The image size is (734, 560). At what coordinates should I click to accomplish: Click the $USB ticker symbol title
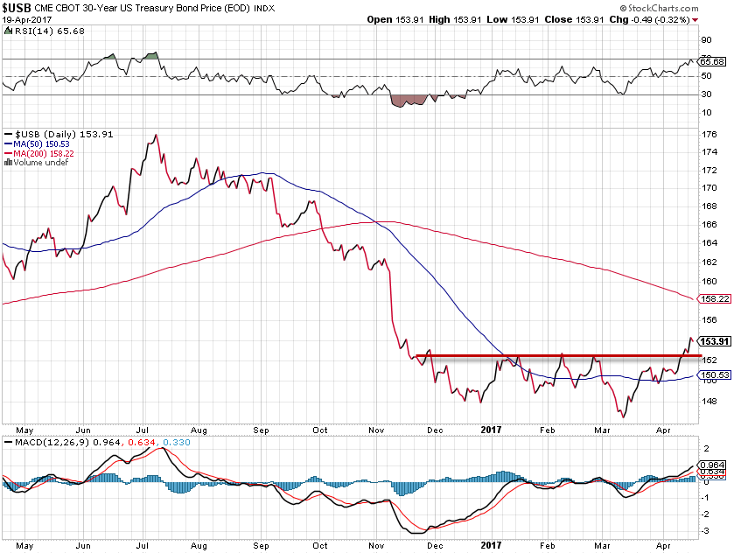point(17,8)
